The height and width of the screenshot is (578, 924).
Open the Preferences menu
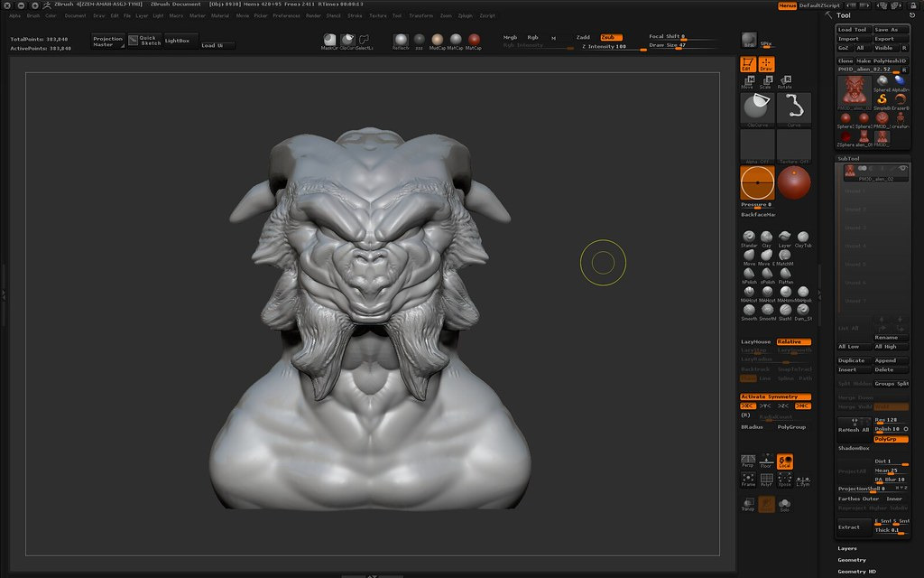(287, 15)
